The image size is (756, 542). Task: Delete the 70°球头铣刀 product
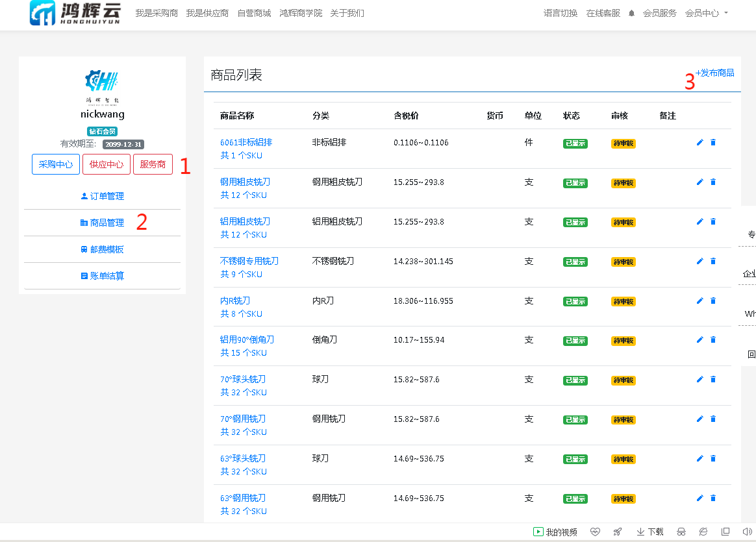tap(713, 379)
